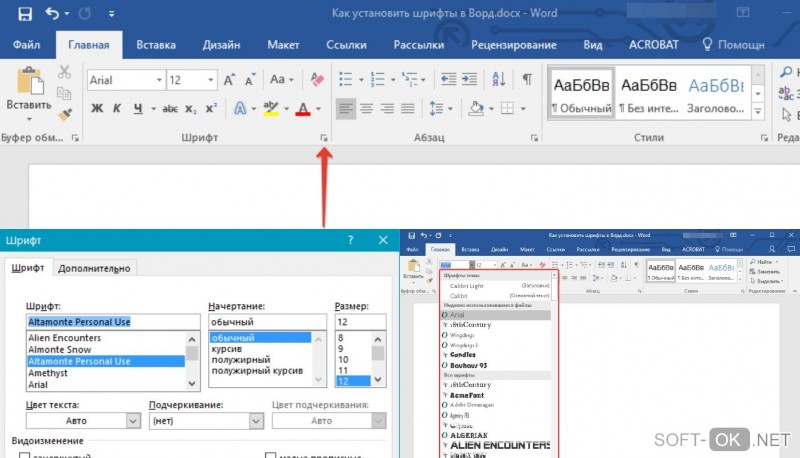
Task: Toggle the show paragraph marks ¶ button
Action: [527, 79]
